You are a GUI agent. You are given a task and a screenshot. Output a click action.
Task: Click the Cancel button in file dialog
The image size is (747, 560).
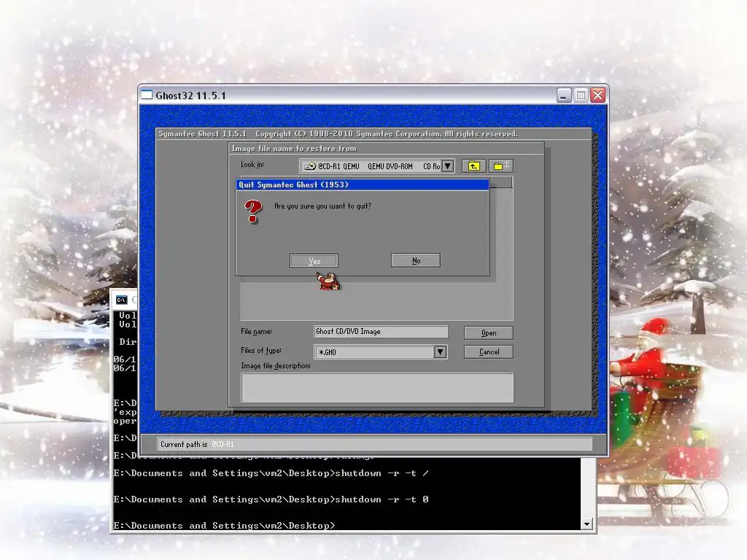tap(488, 352)
